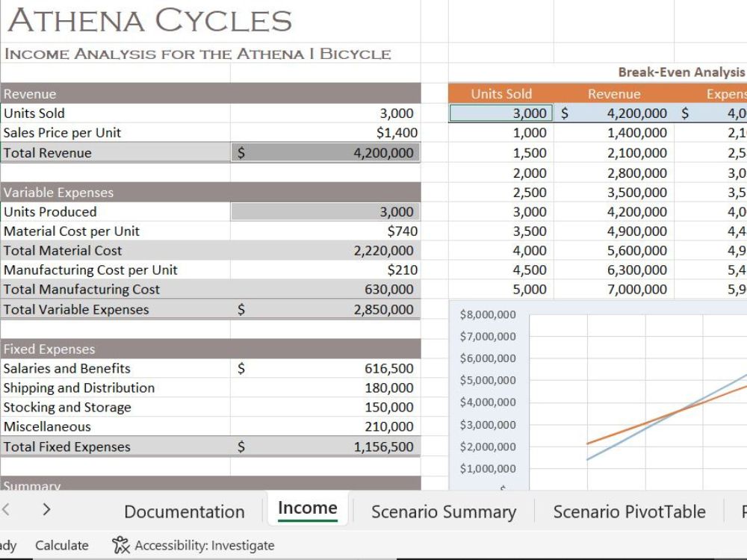747x560 pixels.
Task: Select the 5,000 units sold table cell
Action: tap(501, 289)
